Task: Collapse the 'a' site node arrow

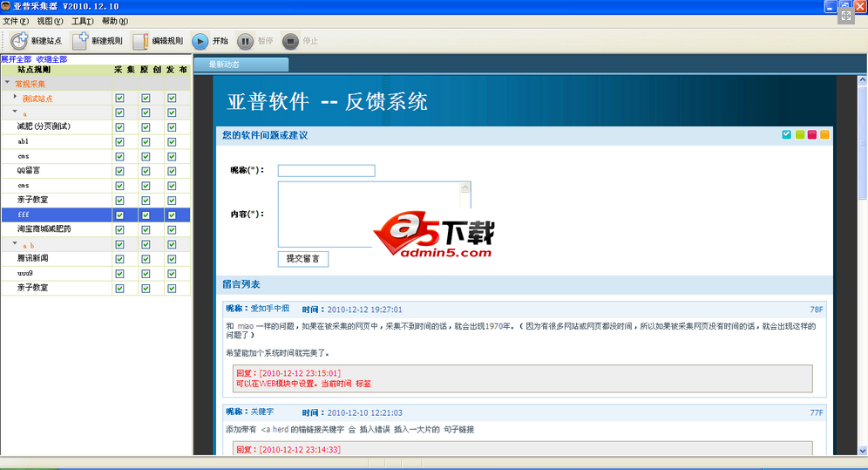Action: click(15, 112)
